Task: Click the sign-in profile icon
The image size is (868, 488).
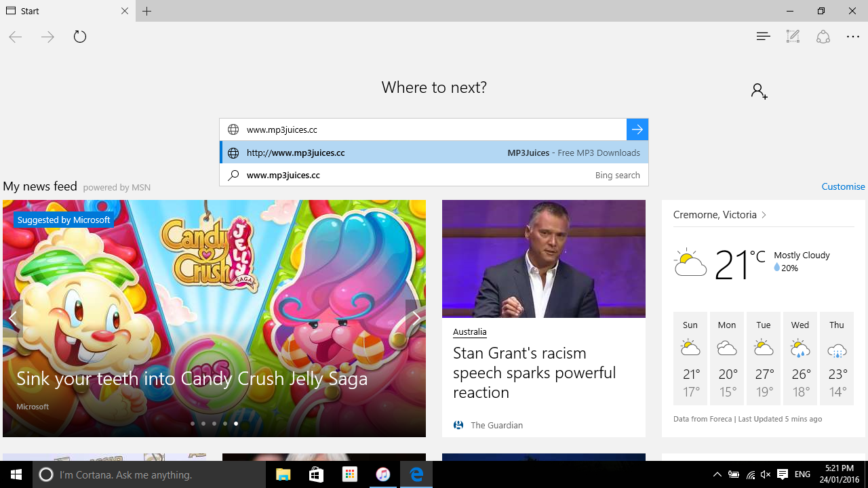Action: pos(758,90)
